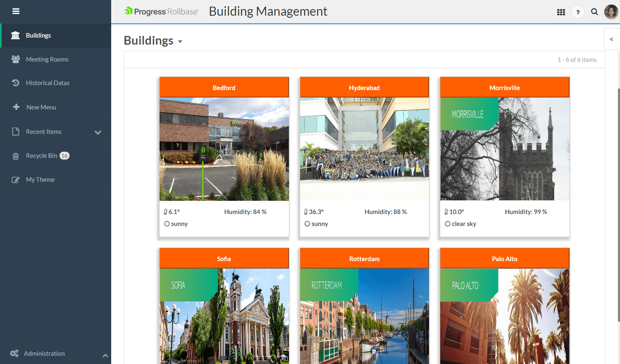Select Buildings in the sidebar

click(x=38, y=36)
